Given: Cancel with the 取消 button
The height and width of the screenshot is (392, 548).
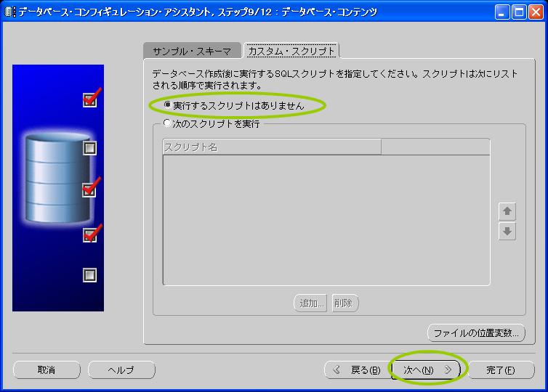Looking at the screenshot, I should (47, 369).
